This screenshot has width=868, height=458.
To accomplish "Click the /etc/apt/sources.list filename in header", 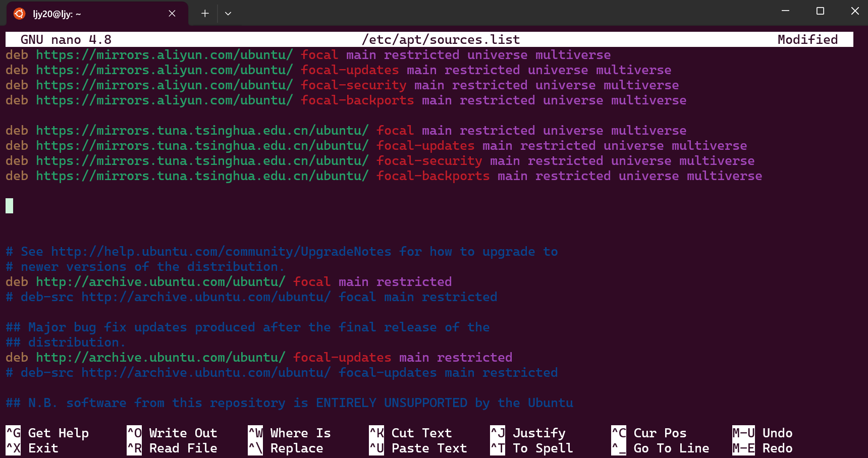I will coord(441,40).
